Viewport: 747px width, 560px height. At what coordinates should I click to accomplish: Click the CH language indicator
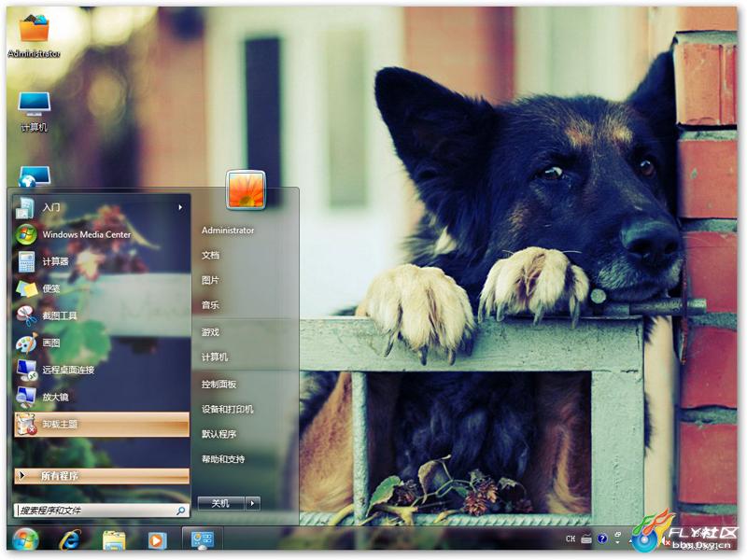click(571, 539)
